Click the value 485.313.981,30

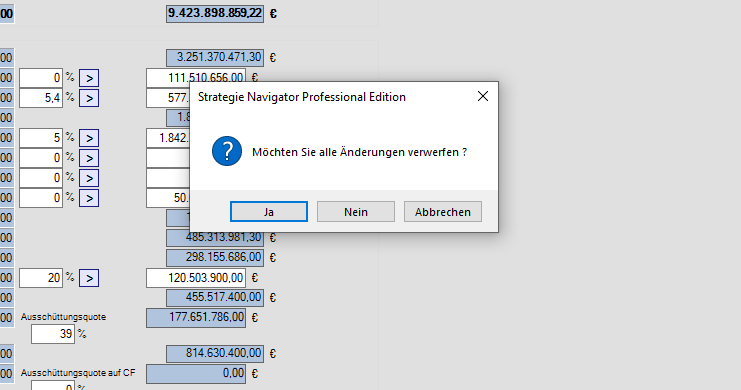click(x=215, y=237)
